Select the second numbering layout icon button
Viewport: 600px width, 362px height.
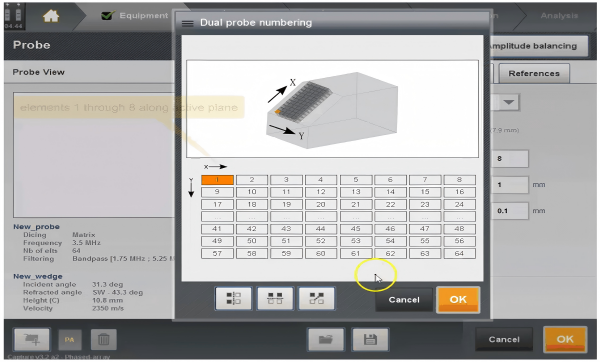(275, 298)
